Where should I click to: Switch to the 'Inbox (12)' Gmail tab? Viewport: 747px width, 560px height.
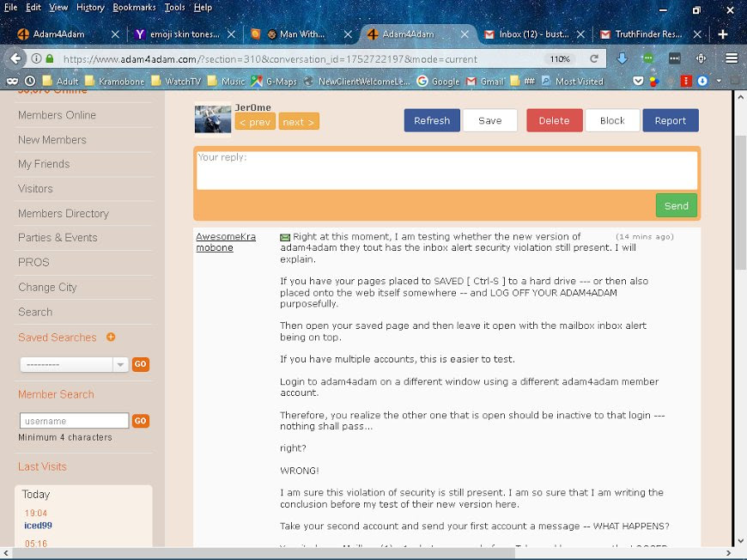[x=533, y=34]
